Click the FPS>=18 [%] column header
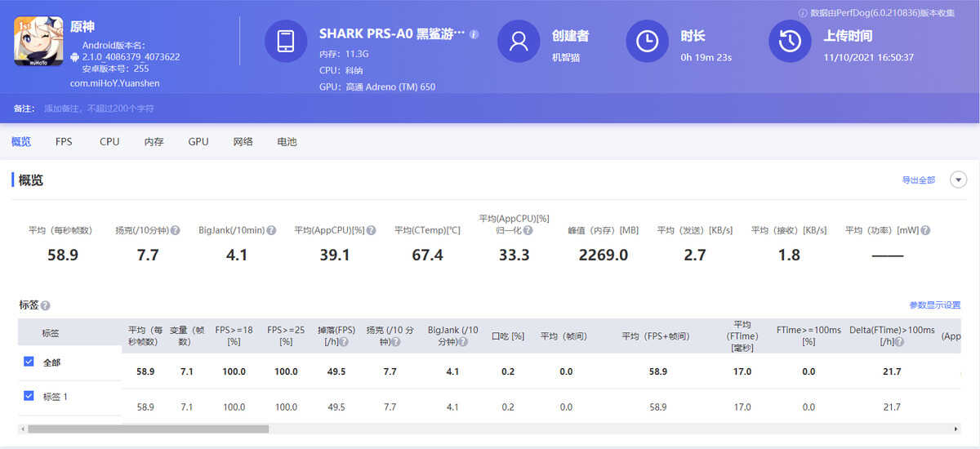The width and height of the screenshot is (980, 449). click(x=234, y=336)
